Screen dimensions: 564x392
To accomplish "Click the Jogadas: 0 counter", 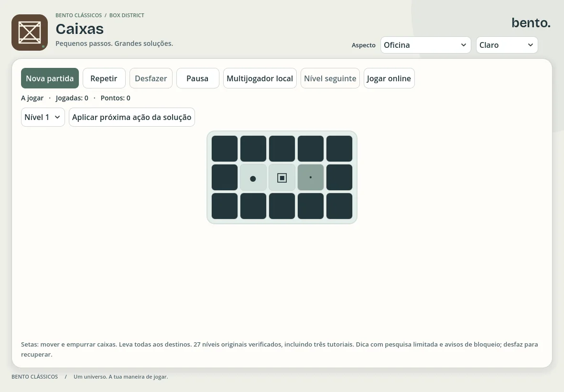I will click(72, 98).
